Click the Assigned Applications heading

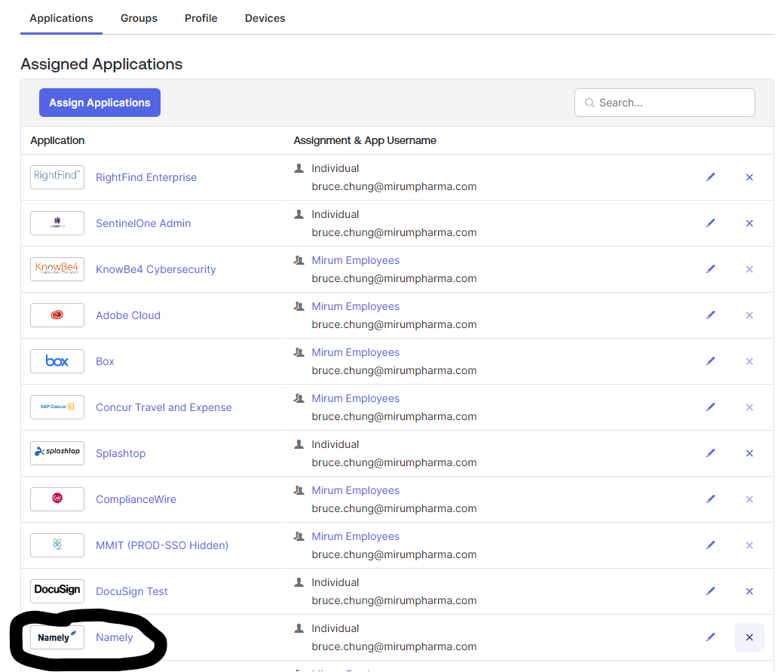point(102,64)
